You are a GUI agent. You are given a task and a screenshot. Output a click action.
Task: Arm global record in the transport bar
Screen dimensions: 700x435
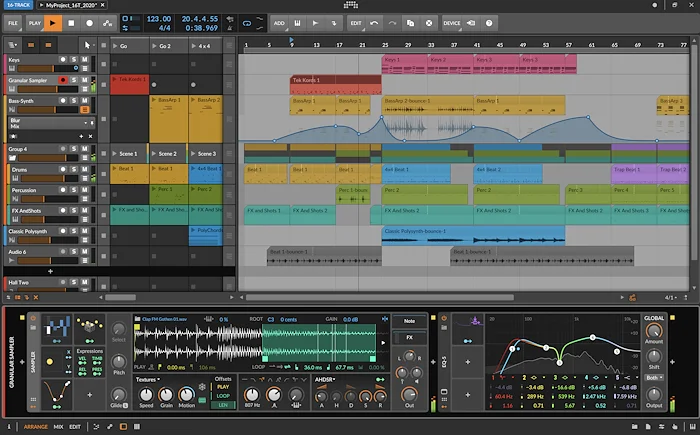(89, 23)
